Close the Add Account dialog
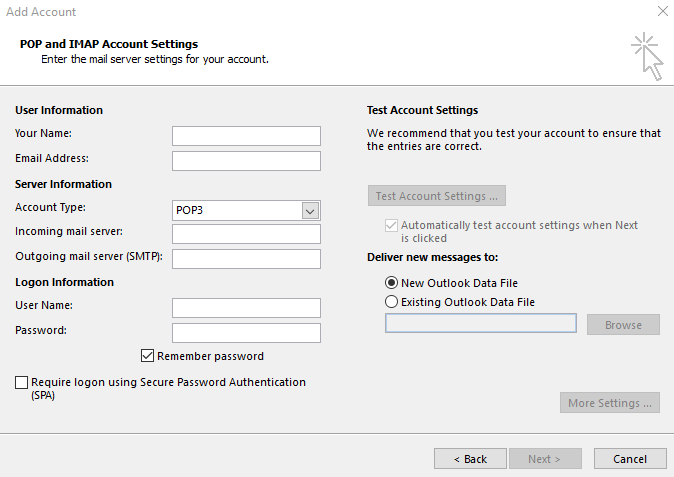Screen dimensions: 674x477 coord(661,12)
